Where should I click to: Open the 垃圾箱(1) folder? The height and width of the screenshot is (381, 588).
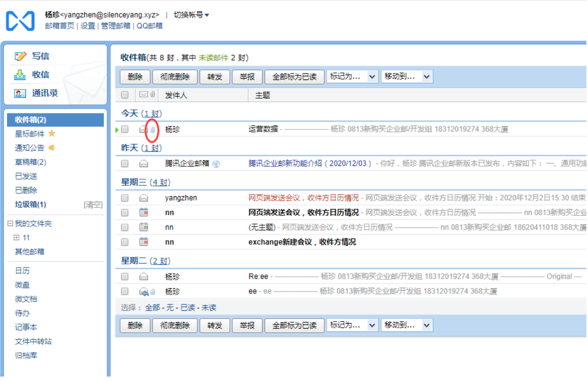coord(31,204)
